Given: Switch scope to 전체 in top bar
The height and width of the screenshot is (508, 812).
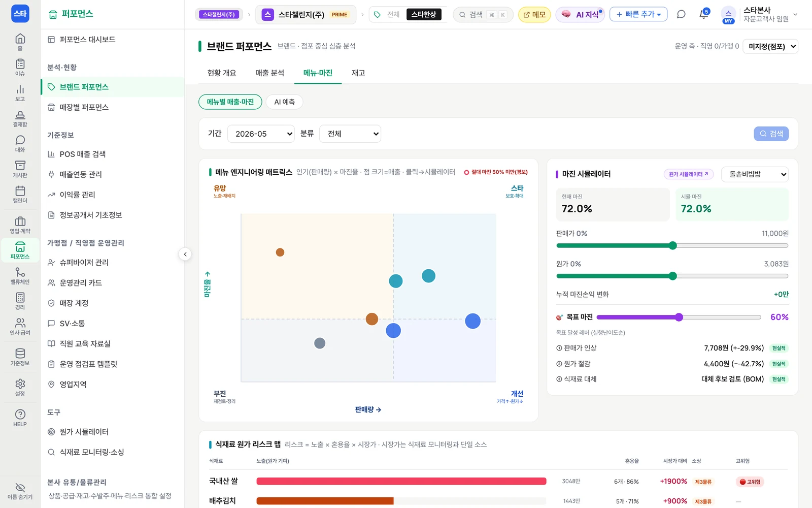Looking at the screenshot, I should pyautogui.click(x=393, y=14).
